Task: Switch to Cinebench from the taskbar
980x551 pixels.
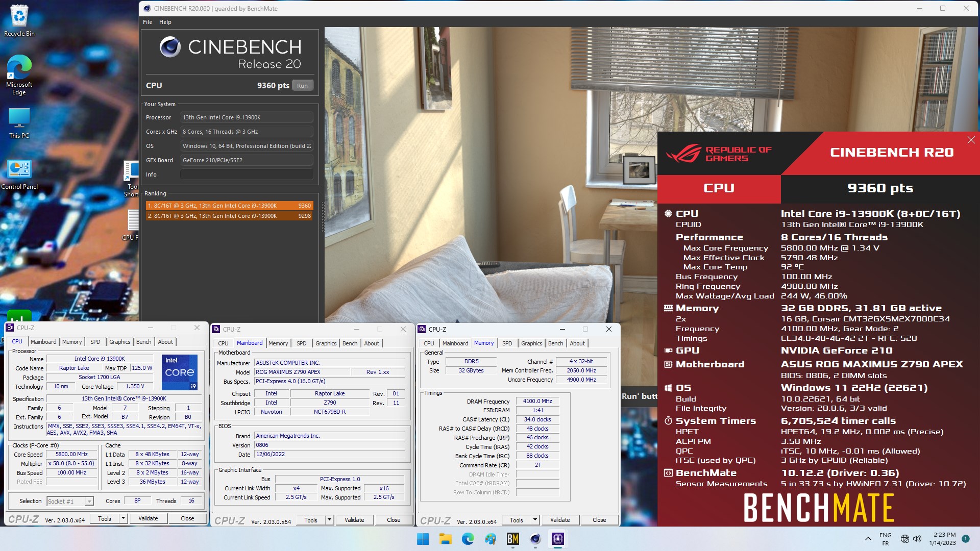Action: 535,539
